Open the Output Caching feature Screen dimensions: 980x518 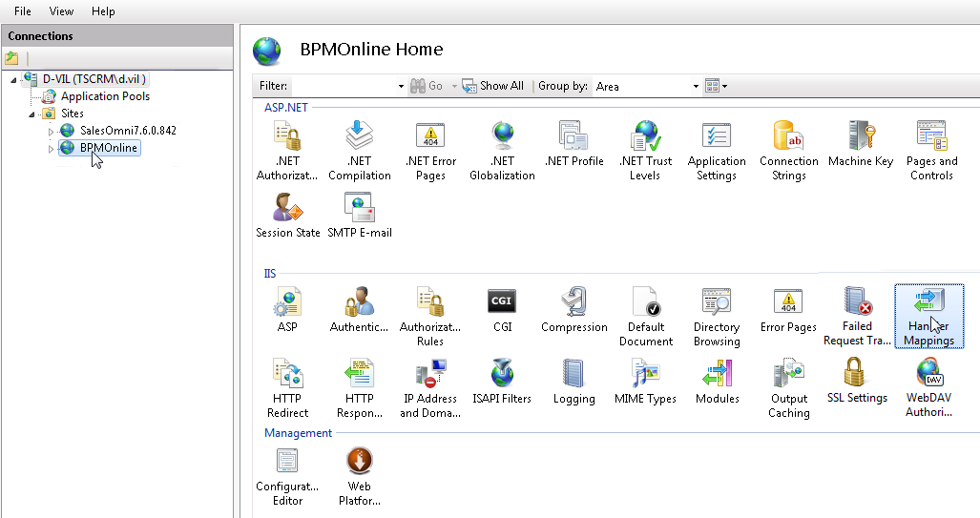[789, 388]
